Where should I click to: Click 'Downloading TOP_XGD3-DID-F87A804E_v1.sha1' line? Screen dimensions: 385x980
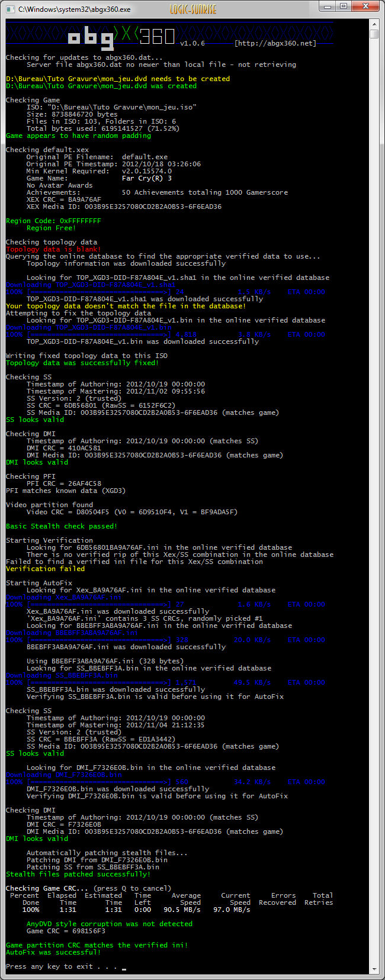coord(91,285)
